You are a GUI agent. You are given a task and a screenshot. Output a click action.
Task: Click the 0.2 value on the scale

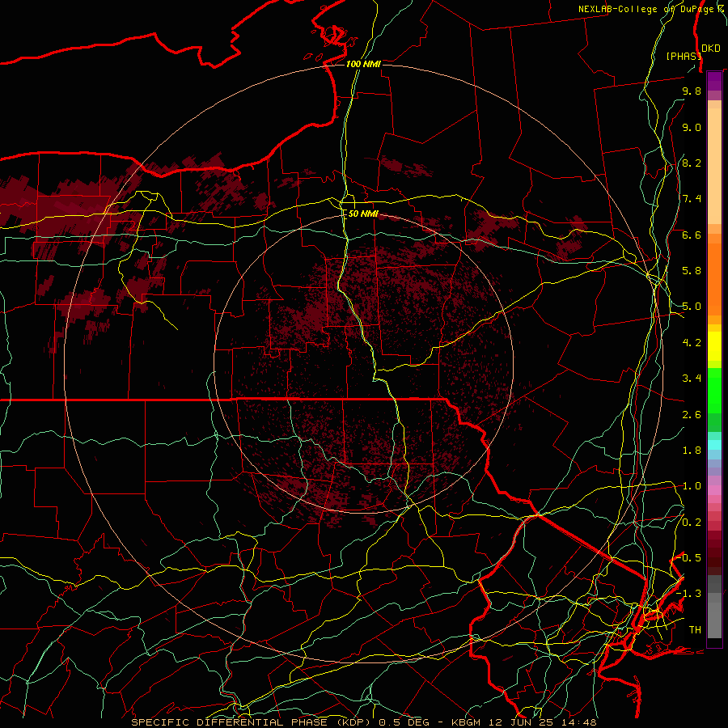692,523
